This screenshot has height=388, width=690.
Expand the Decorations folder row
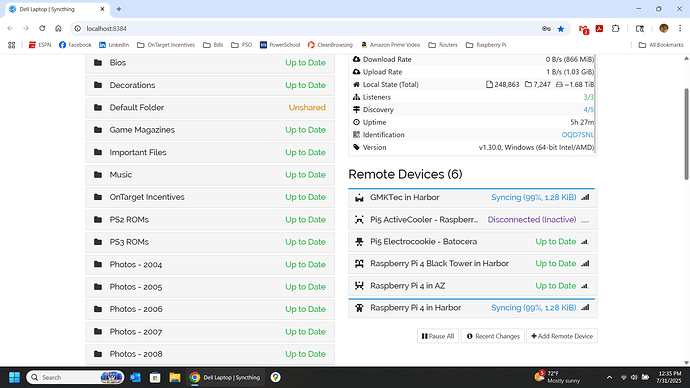[210, 85]
